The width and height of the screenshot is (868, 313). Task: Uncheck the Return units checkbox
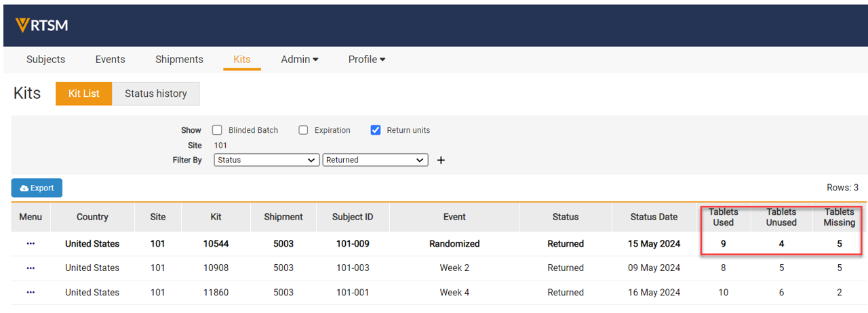376,130
